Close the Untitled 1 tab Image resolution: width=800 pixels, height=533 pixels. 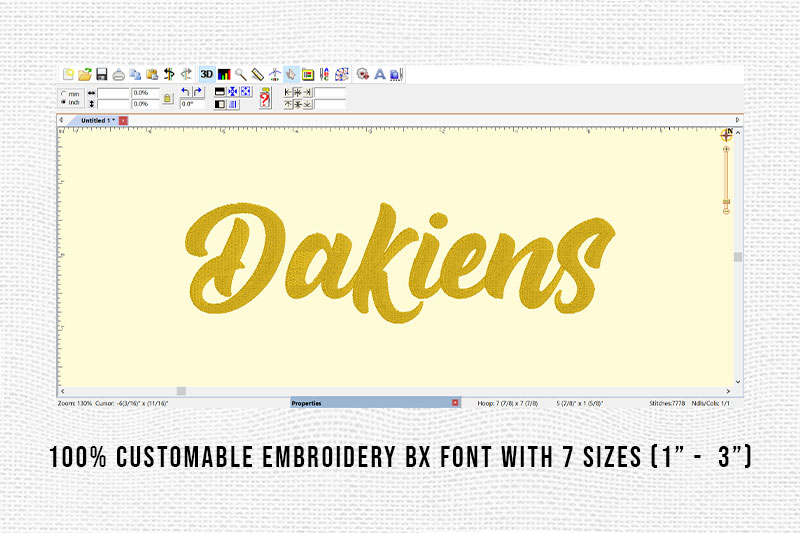pos(123,120)
